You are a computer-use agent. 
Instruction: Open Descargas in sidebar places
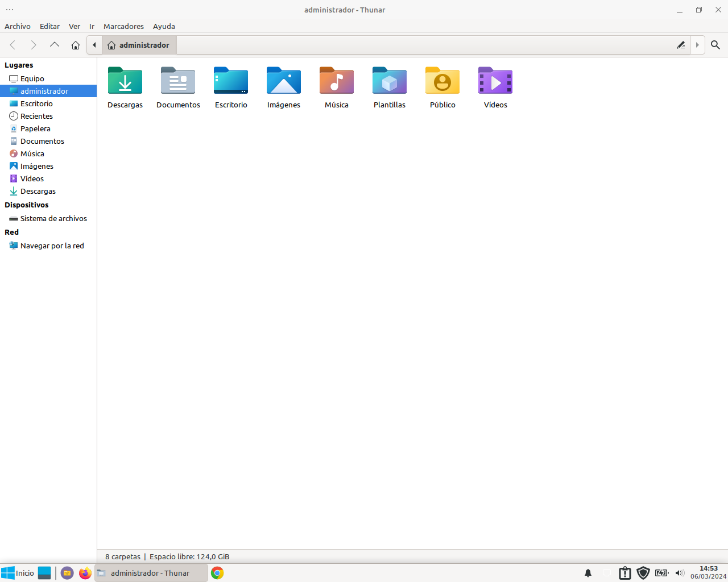pyautogui.click(x=48, y=191)
